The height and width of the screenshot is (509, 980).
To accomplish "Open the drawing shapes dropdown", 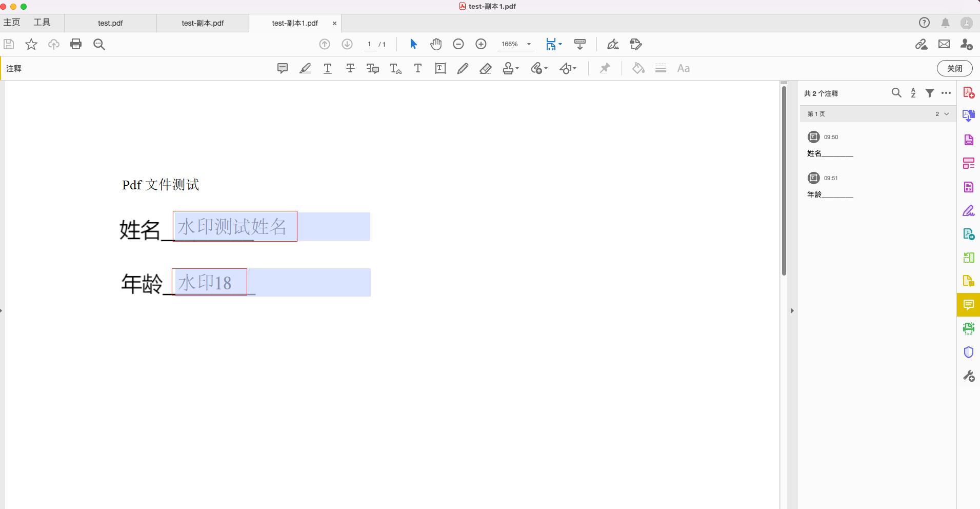I will click(568, 68).
